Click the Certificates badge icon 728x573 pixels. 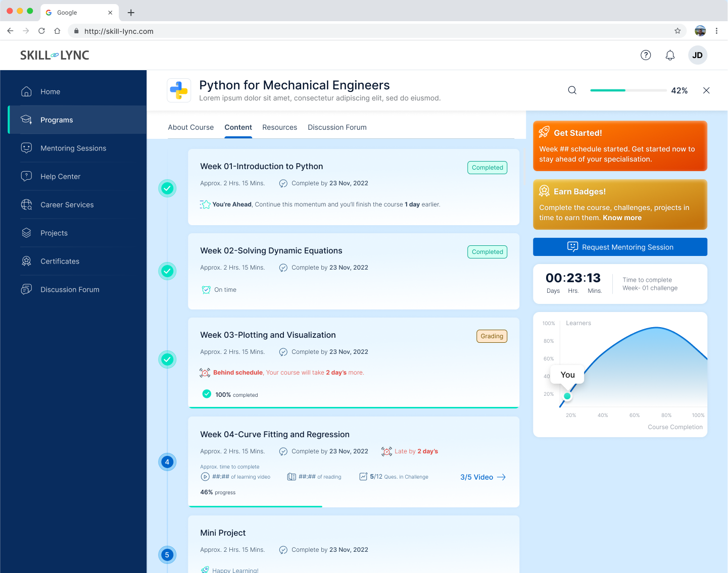pos(26,261)
